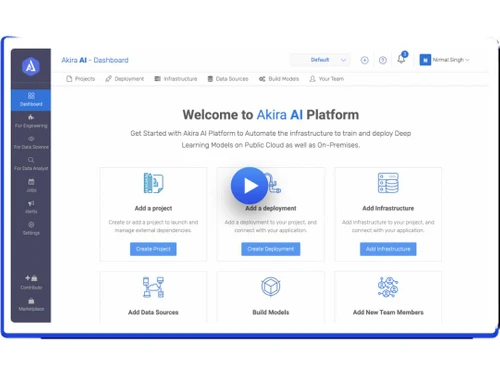Click the Add Infrastructure button
Viewport: 500px width, 375px height.
(388, 249)
